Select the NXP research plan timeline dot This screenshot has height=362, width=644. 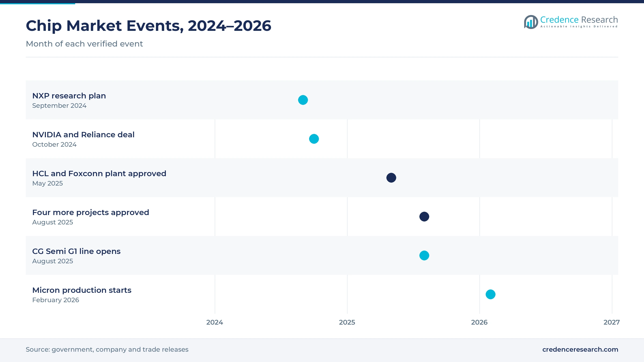click(x=303, y=100)
